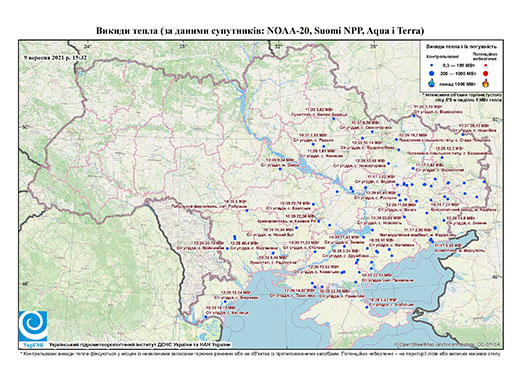Click the large blue circle legend symbol

pyautogui.click(x=432, y=73)
